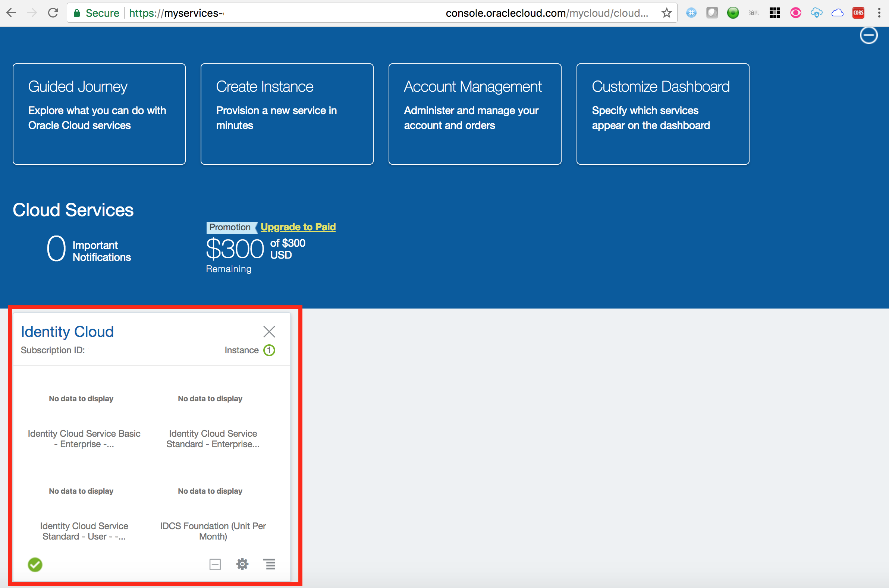Open the gray square browser extension
The width and height of the screenshot is (889, 588).
click(712, 13)
